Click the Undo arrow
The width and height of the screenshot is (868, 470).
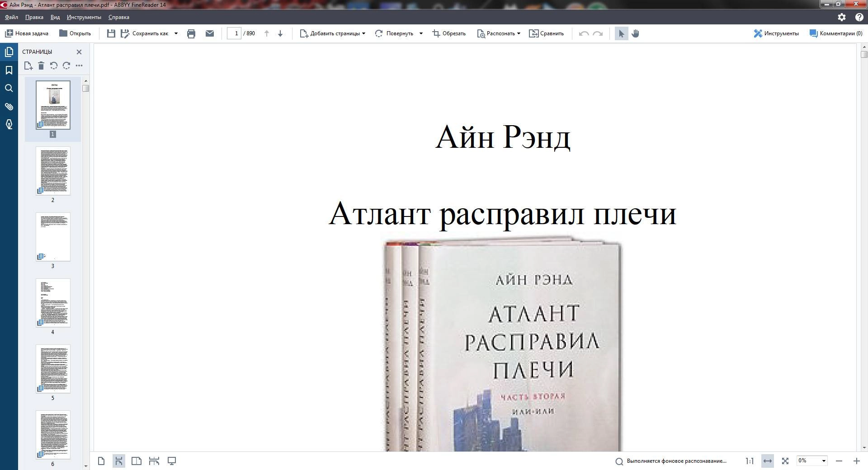[584, 33]
